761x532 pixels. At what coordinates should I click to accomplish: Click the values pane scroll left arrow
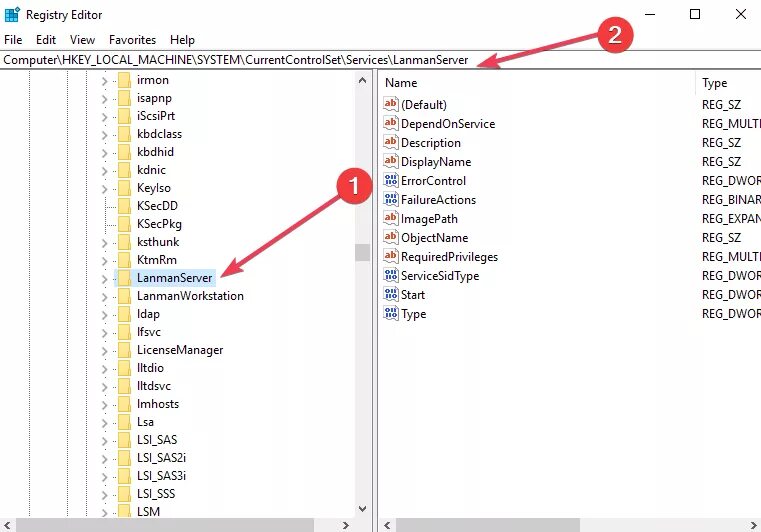[387, 525]
